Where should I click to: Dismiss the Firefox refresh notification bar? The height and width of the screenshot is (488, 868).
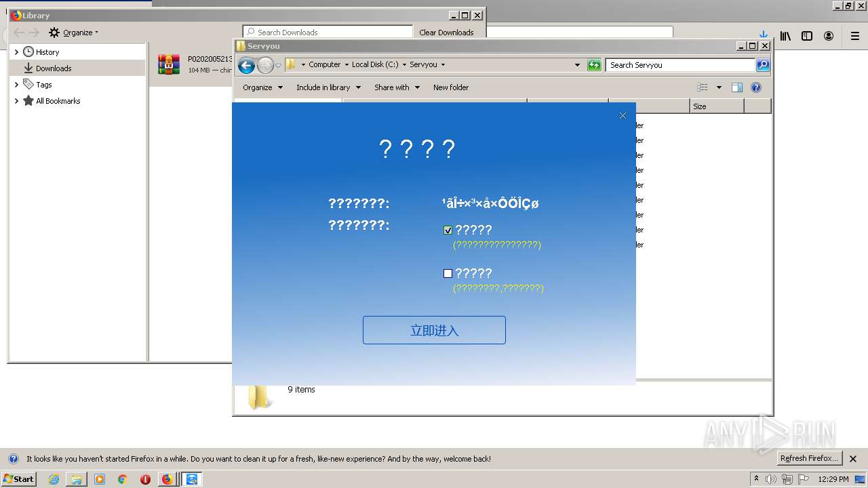pyautogui.click(x=853, y=459)
